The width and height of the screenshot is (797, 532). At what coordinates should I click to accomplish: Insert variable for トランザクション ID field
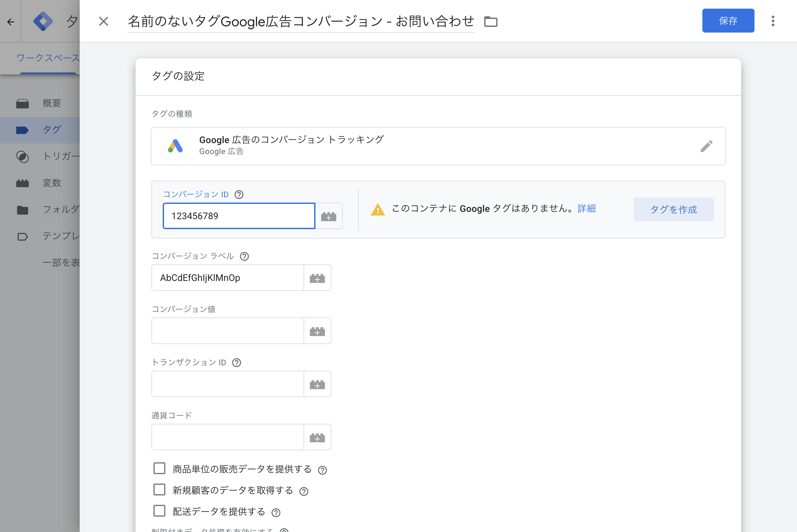317,384
